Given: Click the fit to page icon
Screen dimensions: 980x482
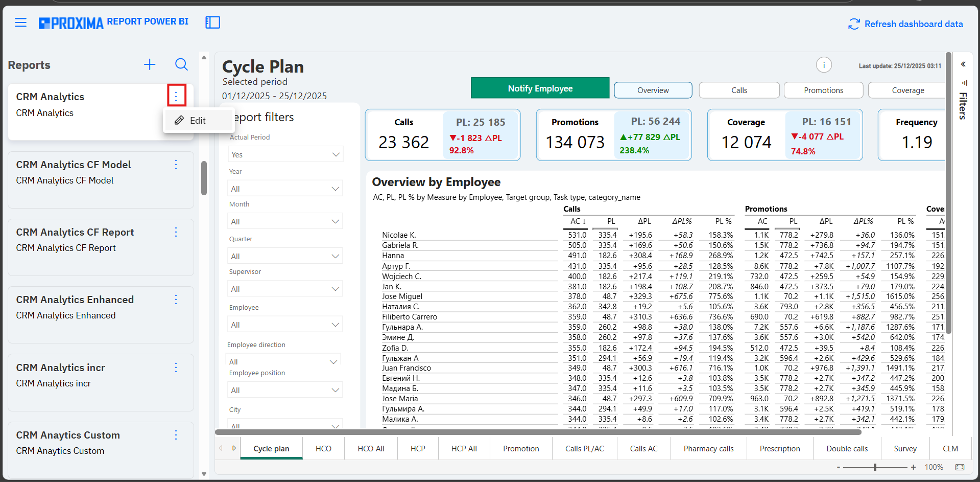Looking at the screenshot, I should click(x=960, y=467).
